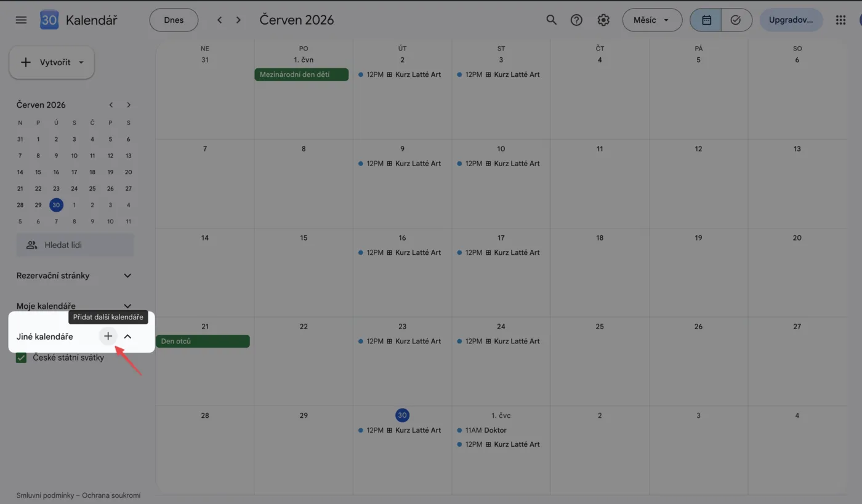Open Mezinárodní den dětí event

tap(302, 74)
